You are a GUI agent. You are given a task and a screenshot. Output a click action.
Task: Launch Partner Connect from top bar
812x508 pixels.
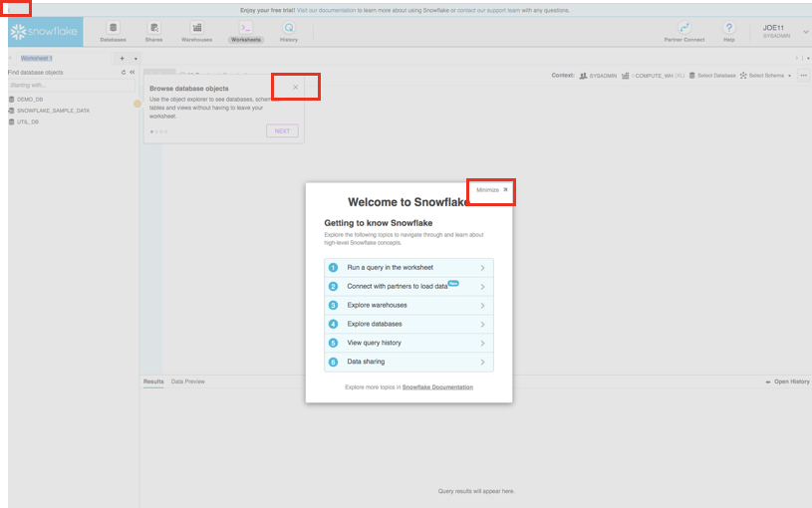[684, 28]
